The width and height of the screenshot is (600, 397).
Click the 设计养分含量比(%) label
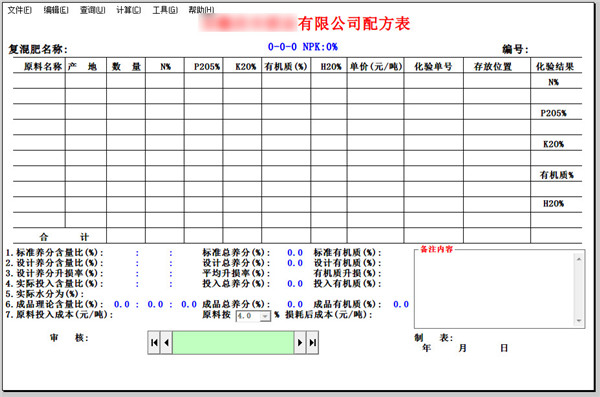tap(54, 263)
